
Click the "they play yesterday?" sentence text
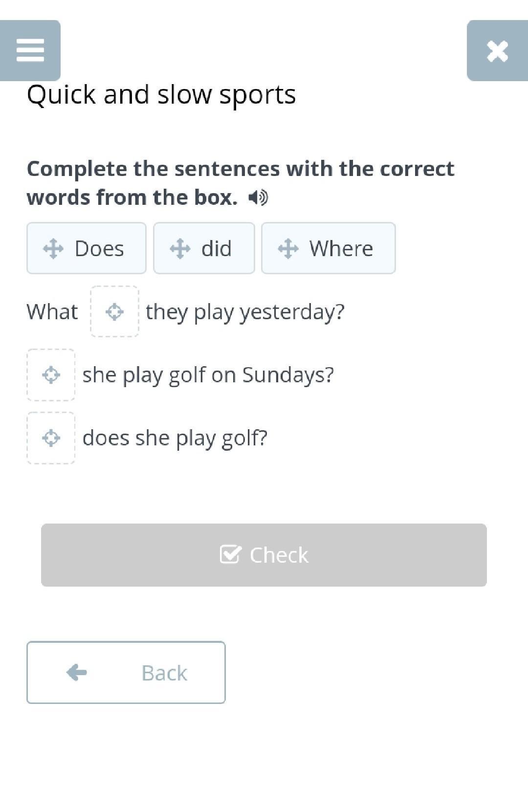[x=245, y=311]
